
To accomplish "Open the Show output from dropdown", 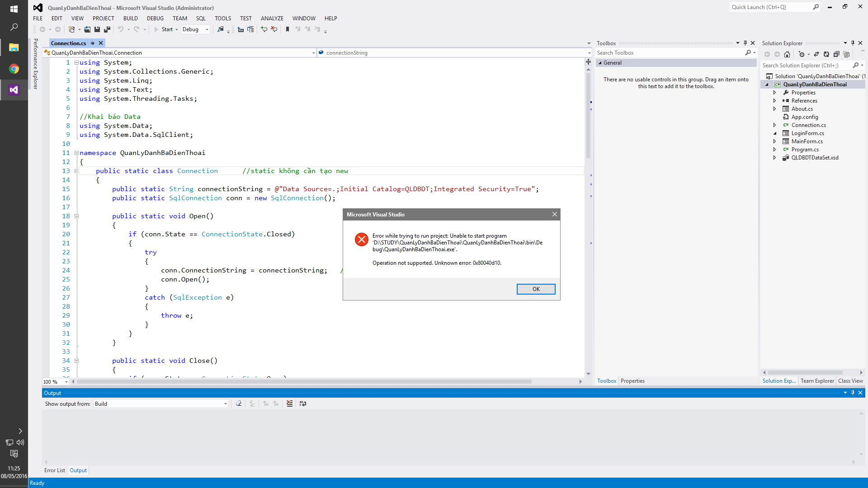I will [161, 404].
